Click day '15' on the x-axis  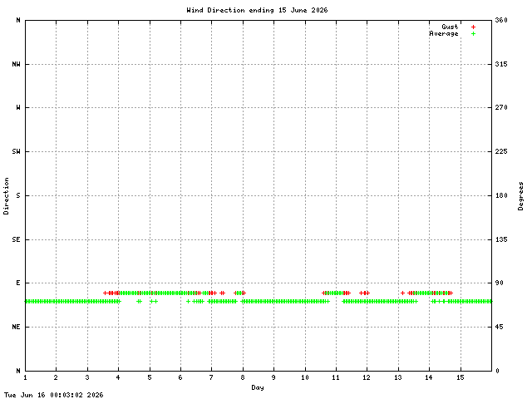tap(461, 377)
